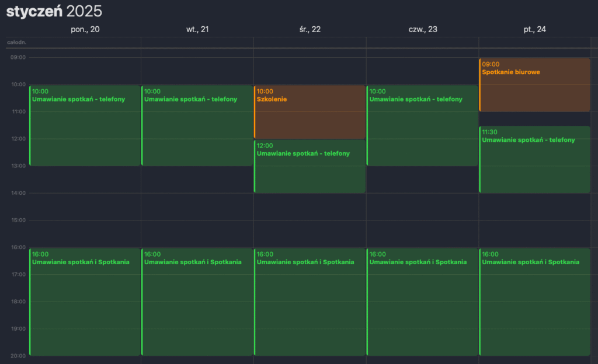The height and width of the screenshot is (364, 598).
Task: Click the 17:00 time label
Action: tap(18, 275)
